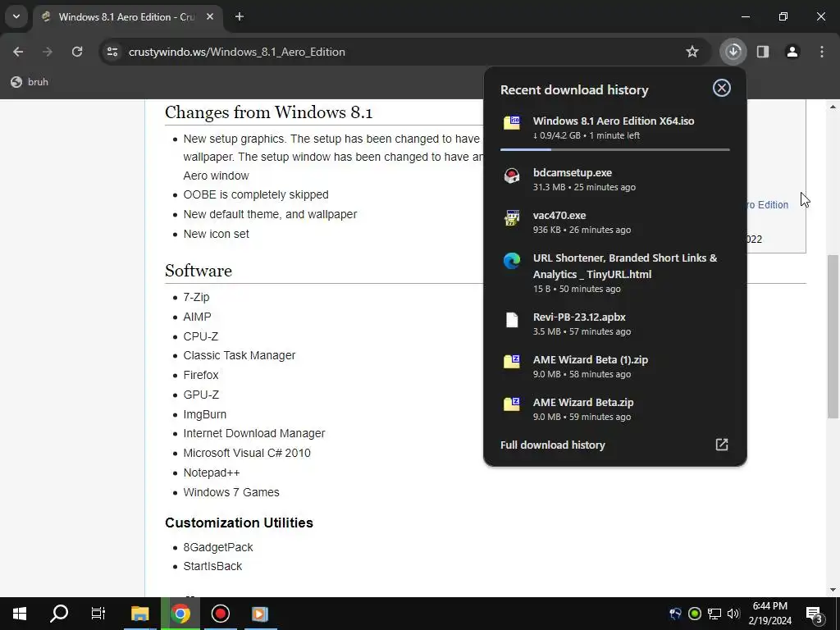
Task: Open the tab search dropdown arrow
Action: pyautogui.click(x=16, y=16)
